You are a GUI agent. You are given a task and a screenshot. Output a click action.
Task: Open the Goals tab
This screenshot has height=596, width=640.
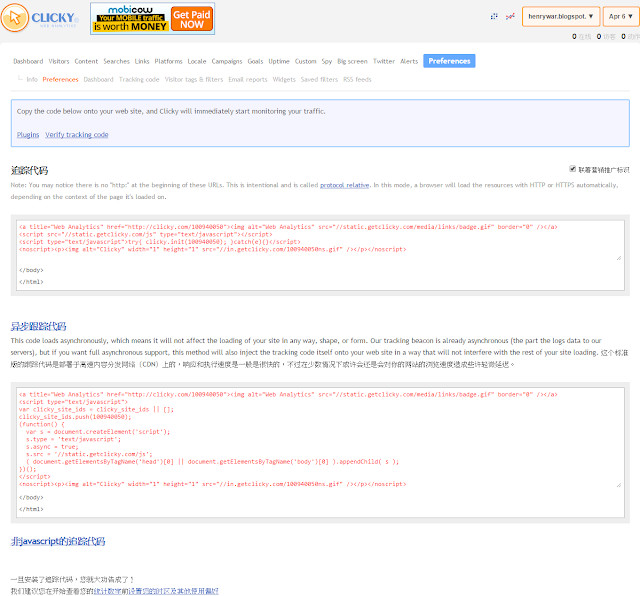click(x=255, y=61)
